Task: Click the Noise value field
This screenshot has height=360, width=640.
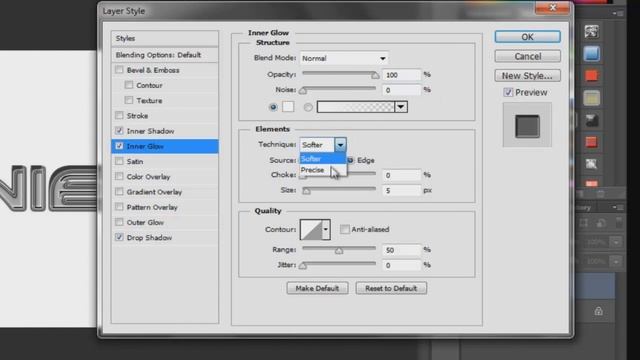Action: pyautogui.click(x=401, y=90)
